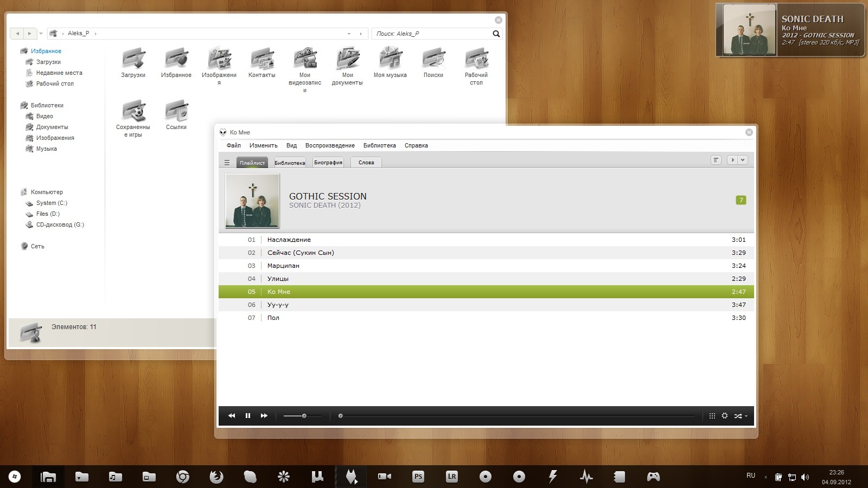Screen dimensions: 868x488
Task: Click the dotted grid icon in player bar
Action: point(712,416)
